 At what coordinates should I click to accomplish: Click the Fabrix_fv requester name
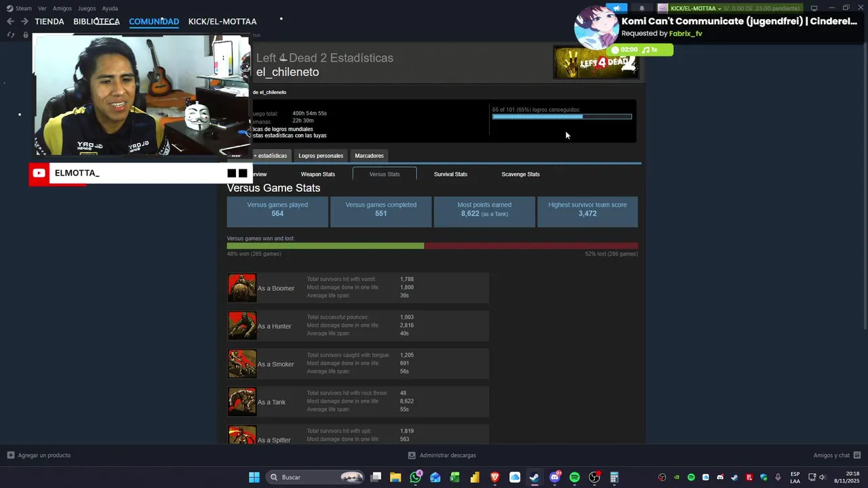686,33
